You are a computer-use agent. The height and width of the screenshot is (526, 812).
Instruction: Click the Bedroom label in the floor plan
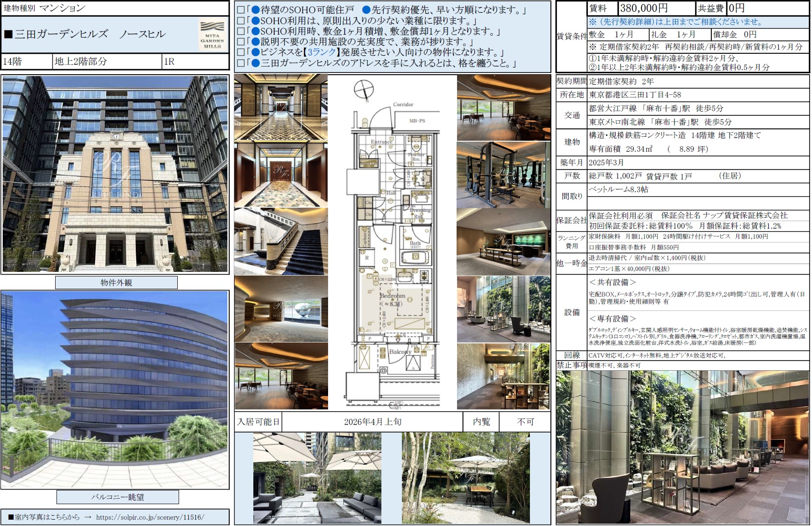[x=392, y=296]
